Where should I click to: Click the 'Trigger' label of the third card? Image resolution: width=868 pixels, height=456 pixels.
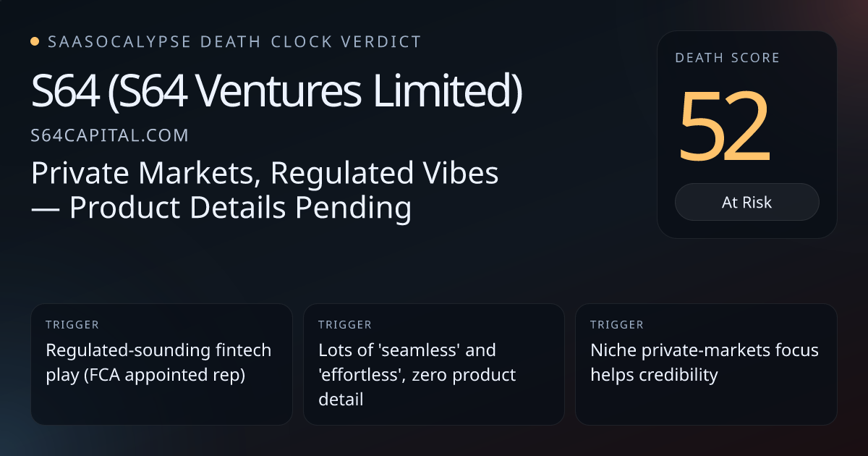tap(616, 325)
